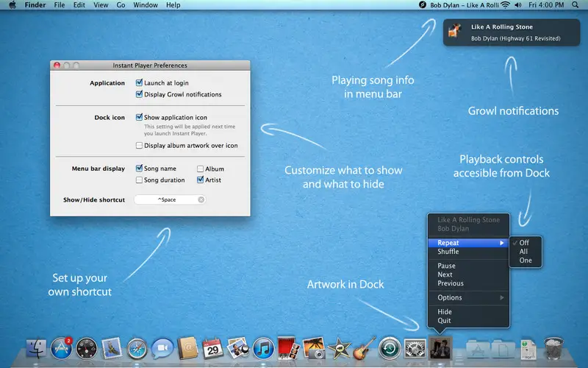588x368 pixels.
Task: Open the Trash in the Dock
Action: coord(553,348)
